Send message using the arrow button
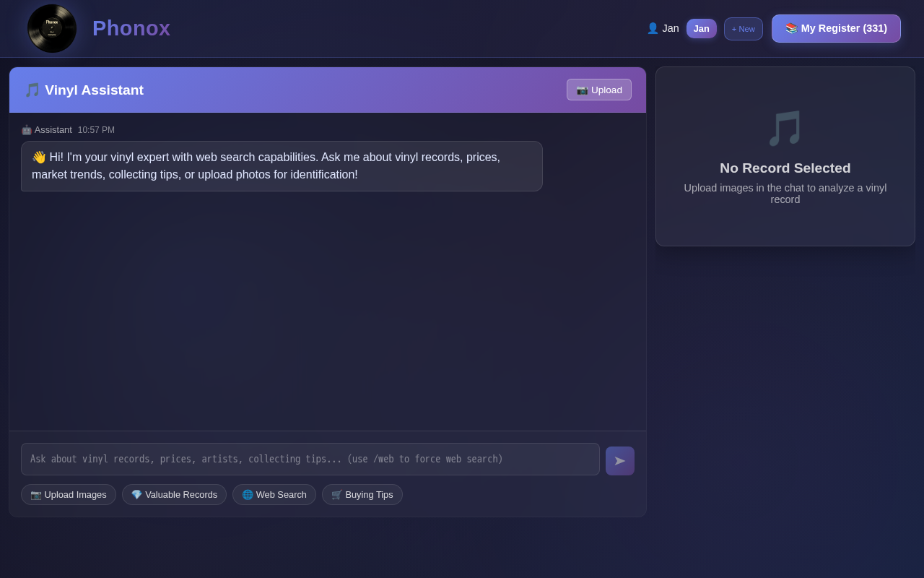The width and height of the screenshot is (924, 578). 619,460
